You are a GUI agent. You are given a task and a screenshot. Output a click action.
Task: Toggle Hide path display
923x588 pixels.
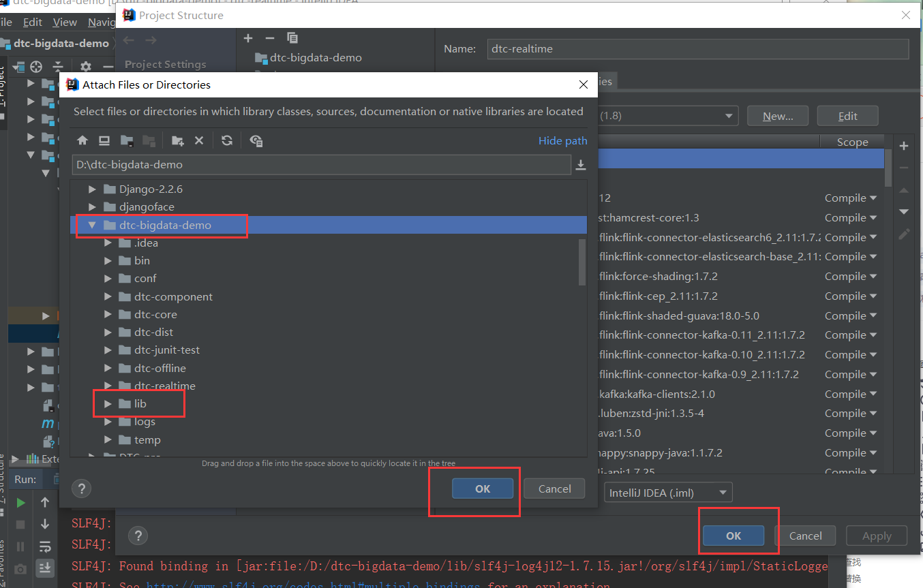point(562,140)
